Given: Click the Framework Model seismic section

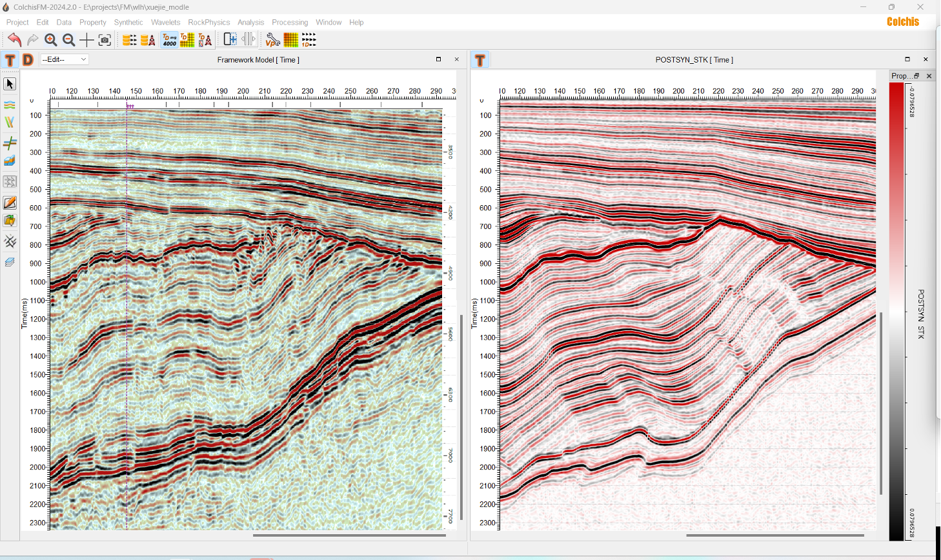Looking at the screenshot, I should 246,319.
